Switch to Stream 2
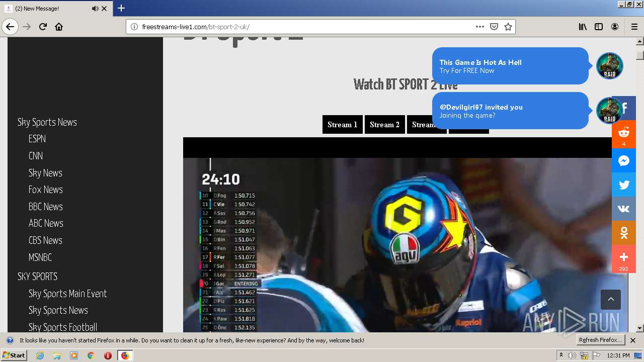The image size is (644, 362). coord(385,125)
